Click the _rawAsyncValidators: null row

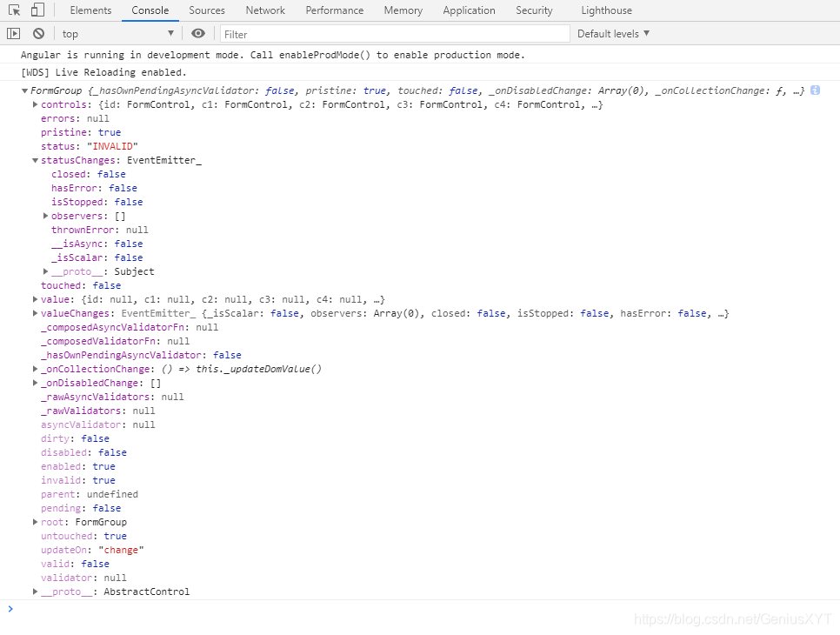pos(112,397)
